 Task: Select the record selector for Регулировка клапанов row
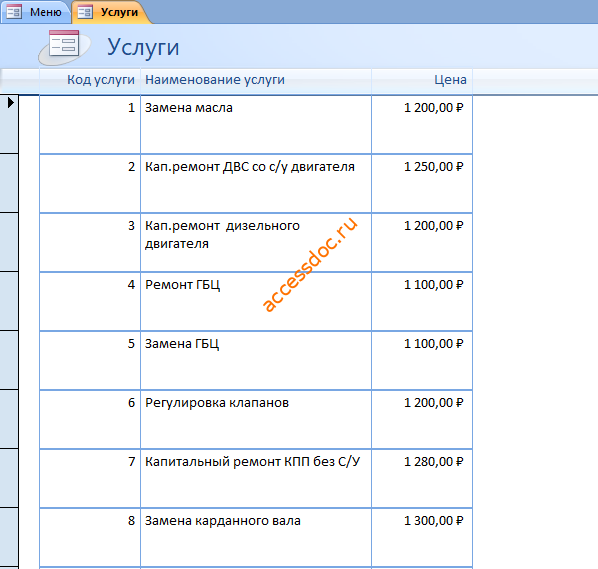pyautogui.click(x=9, y=420)
